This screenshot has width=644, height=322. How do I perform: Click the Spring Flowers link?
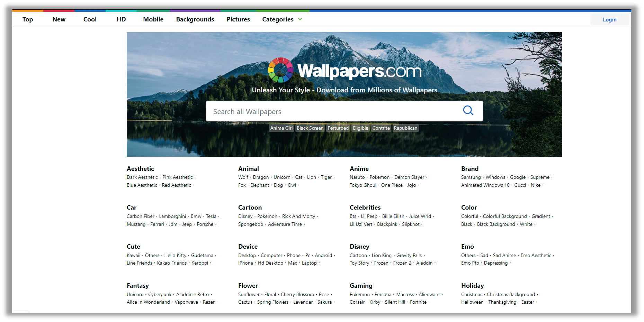pos(273,302)
